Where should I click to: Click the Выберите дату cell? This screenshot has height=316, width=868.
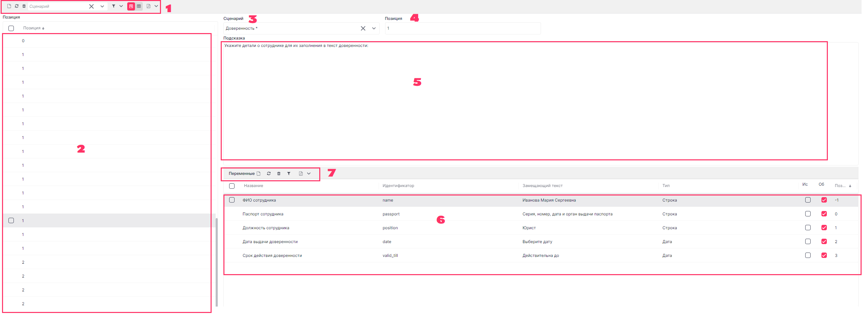537,242
